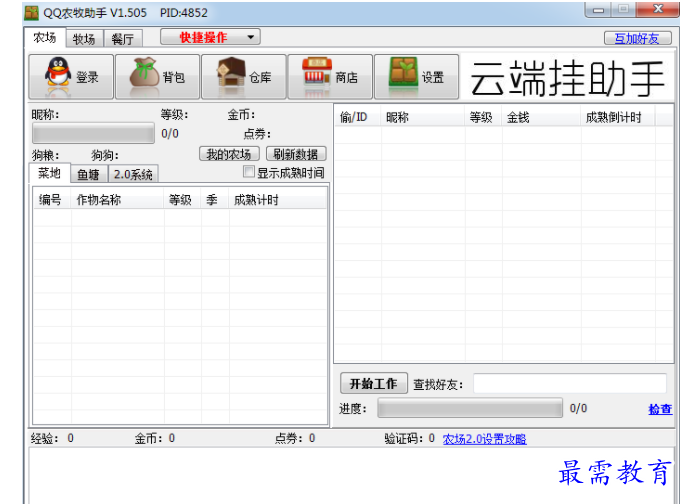
Task: Click the 查找好友 search input field
Action: pyautogui.click(x=570, y=383)
